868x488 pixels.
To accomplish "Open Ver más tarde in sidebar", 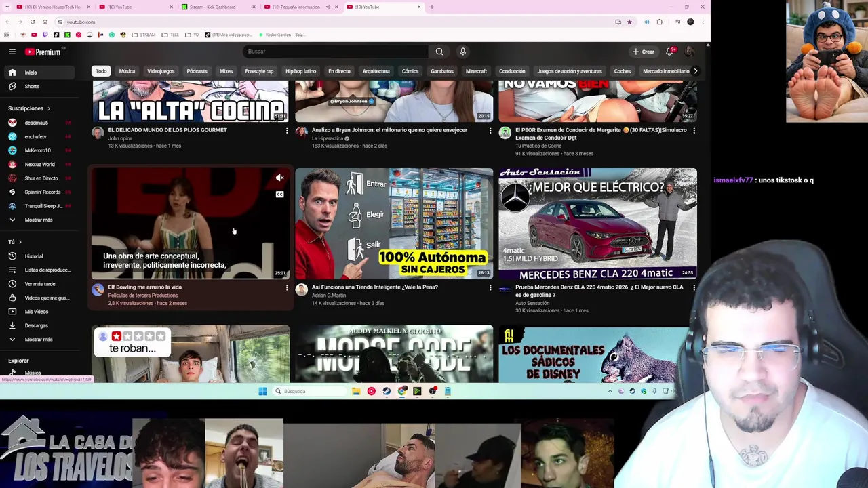I will (41, 284).
